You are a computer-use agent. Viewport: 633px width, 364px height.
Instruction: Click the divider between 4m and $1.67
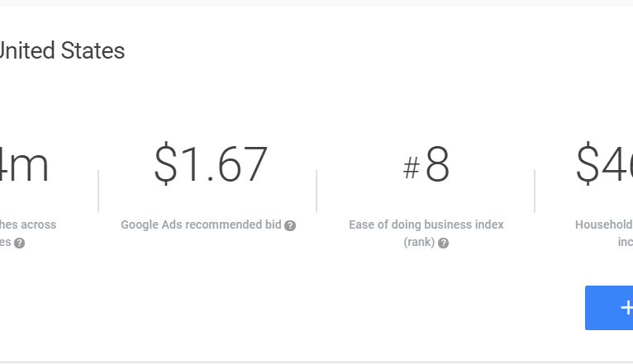(x=98, y=191)
